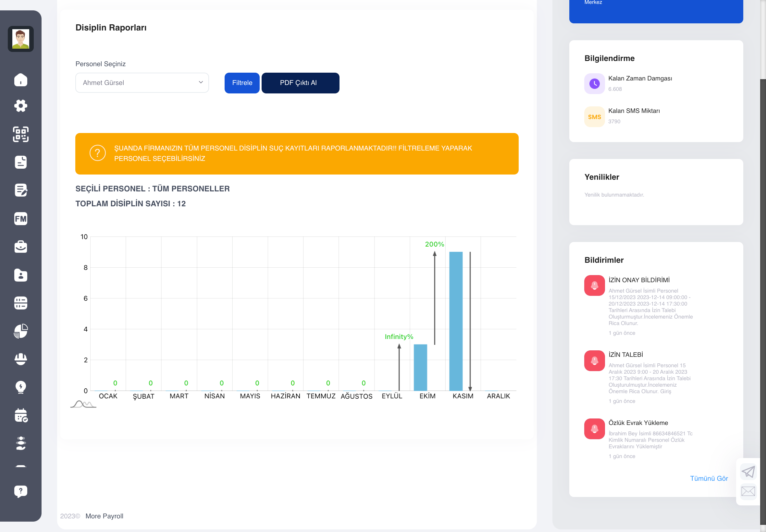Viewport: 766px width, 532px height.
Task: Click the PDF Çıktı Al button
Action: (x=300, y=83)
